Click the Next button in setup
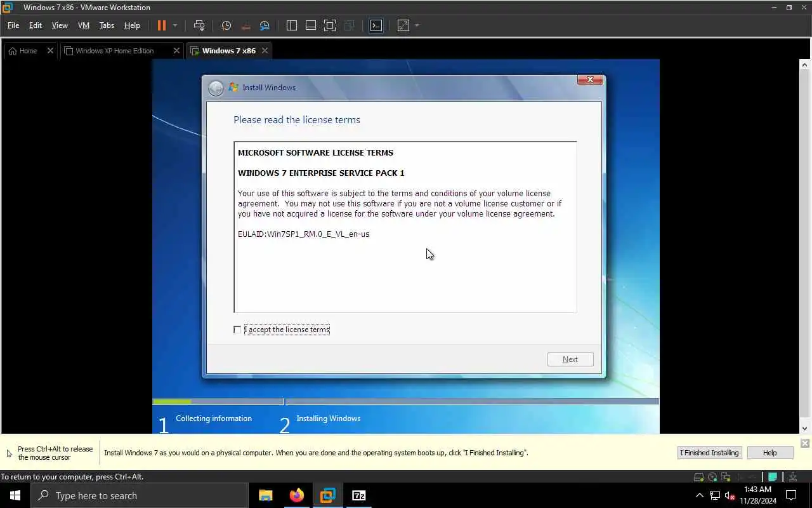This screenshot has width=812, height=508. click(570, 359)
